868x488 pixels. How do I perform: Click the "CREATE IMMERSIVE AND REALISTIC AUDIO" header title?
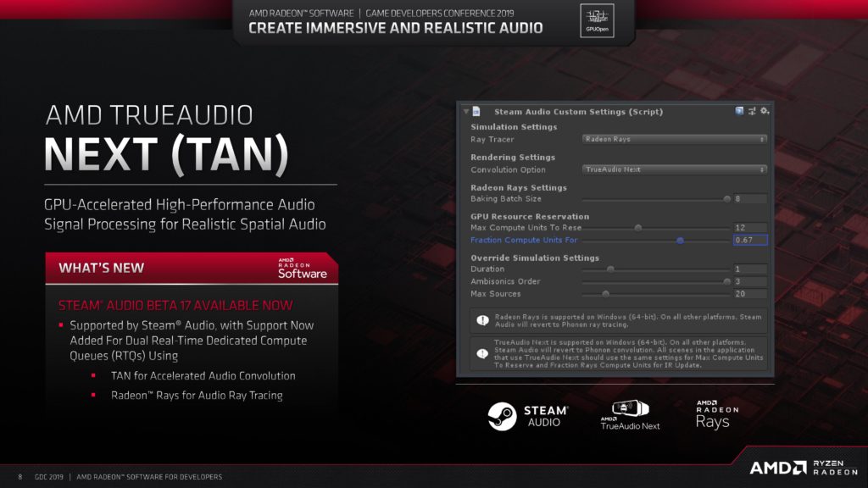coord(395,28)
